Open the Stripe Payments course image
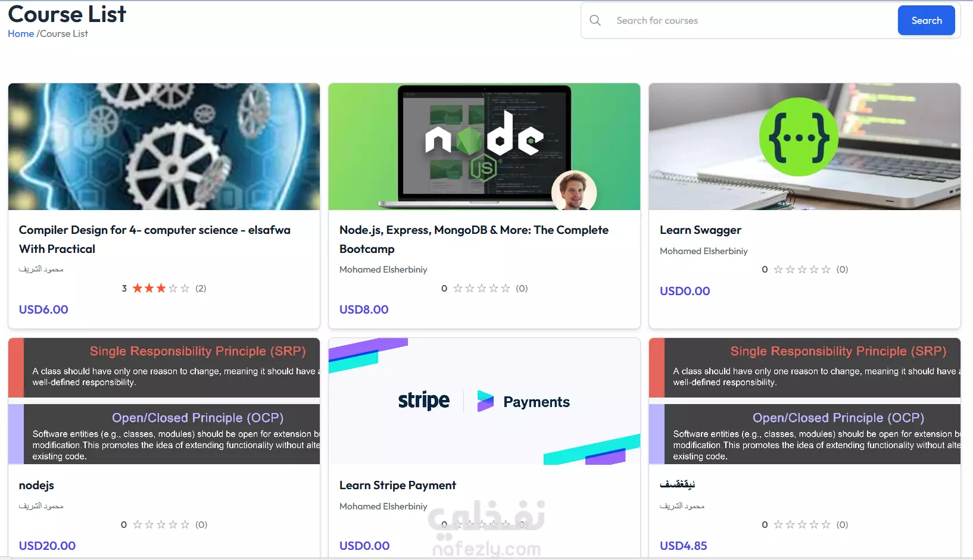 (x=484, y=401)
